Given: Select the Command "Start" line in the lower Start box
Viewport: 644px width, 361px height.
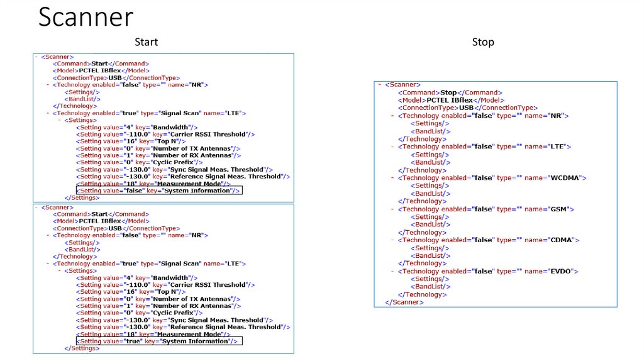Looking at the screenshot, I should tap(101, 214).
